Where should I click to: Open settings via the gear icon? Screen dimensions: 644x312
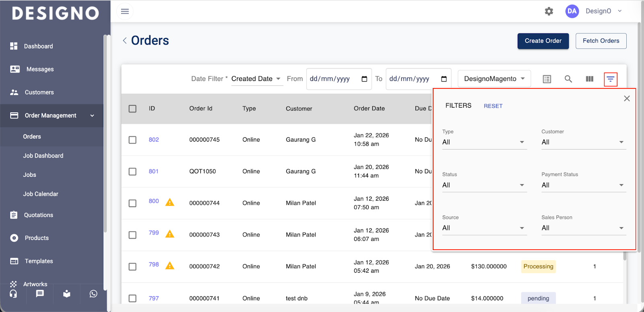pos(549,11)
